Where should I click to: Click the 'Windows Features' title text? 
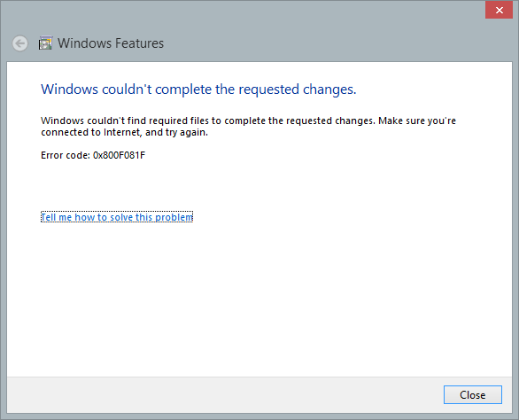click(111, 43)
